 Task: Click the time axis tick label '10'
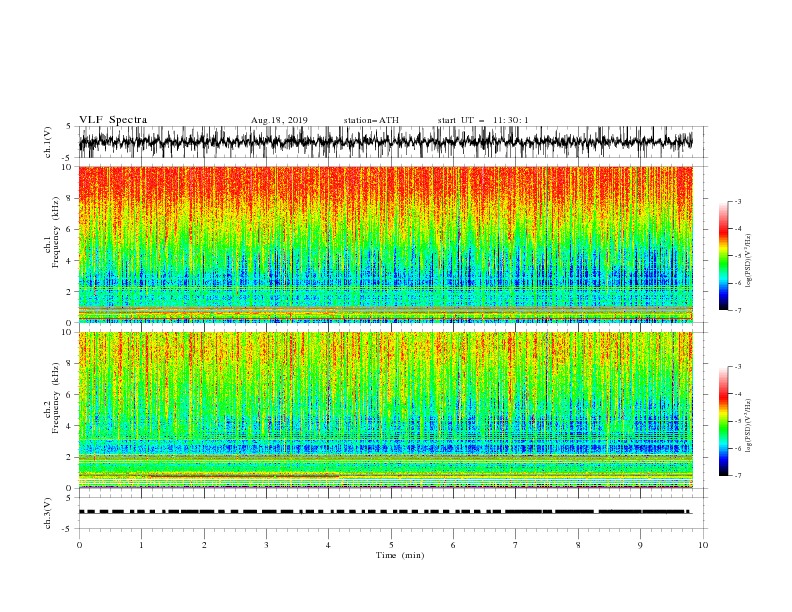703,545
